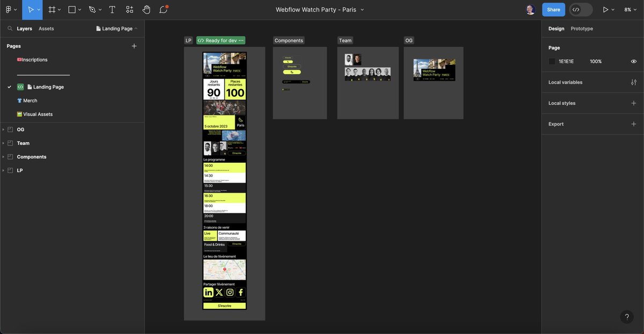
Task: Select the Frame tool
Action: pyautogui.click(x=52, y=10)
